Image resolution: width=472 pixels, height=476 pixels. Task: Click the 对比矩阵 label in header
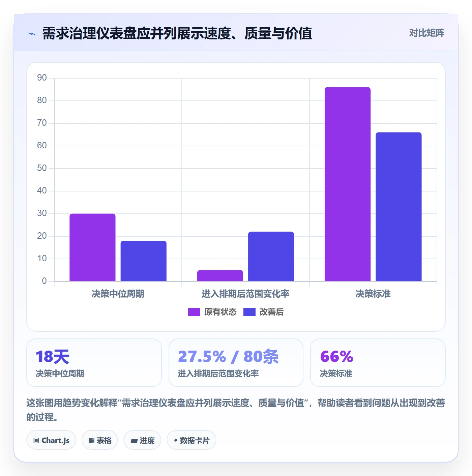(x=426, y=33)
